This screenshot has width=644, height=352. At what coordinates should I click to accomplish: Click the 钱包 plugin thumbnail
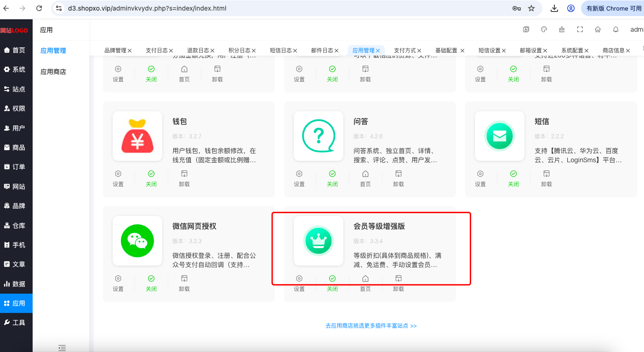tap(137, 136)
